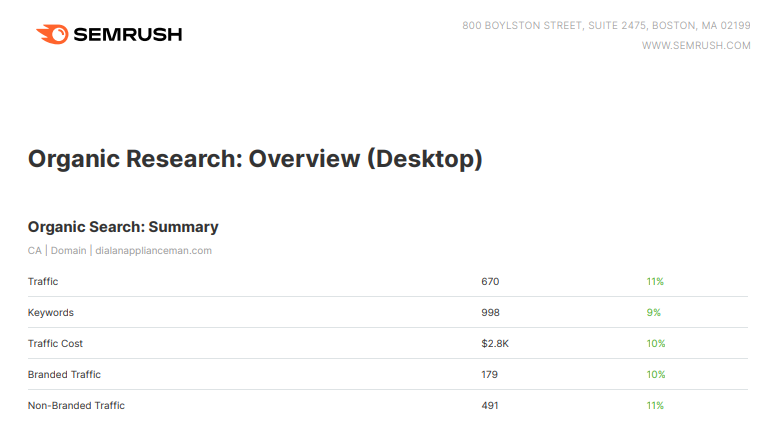Image resolution: width=782 pixels, height=434 pixels.
Task: Select the Traffic Cost row label
Action: (55, 344)
